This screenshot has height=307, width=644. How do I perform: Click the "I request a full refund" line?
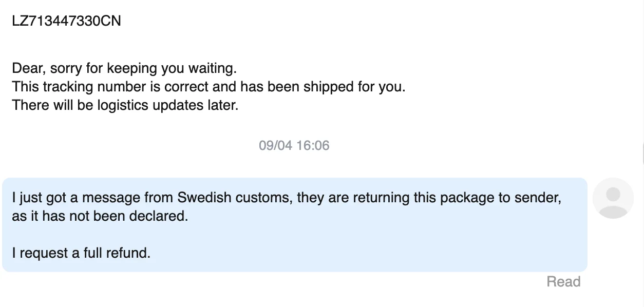pos(81,253)
